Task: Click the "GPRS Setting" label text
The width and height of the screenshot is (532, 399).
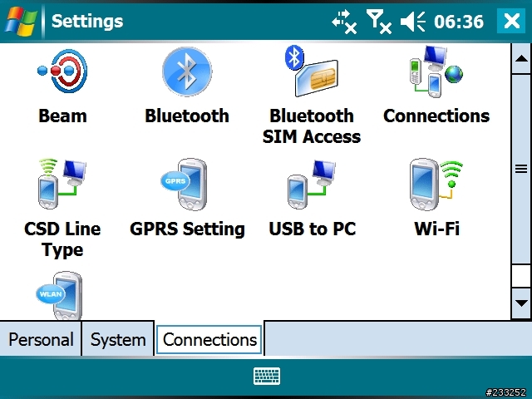Action: (x=187, y=229)
